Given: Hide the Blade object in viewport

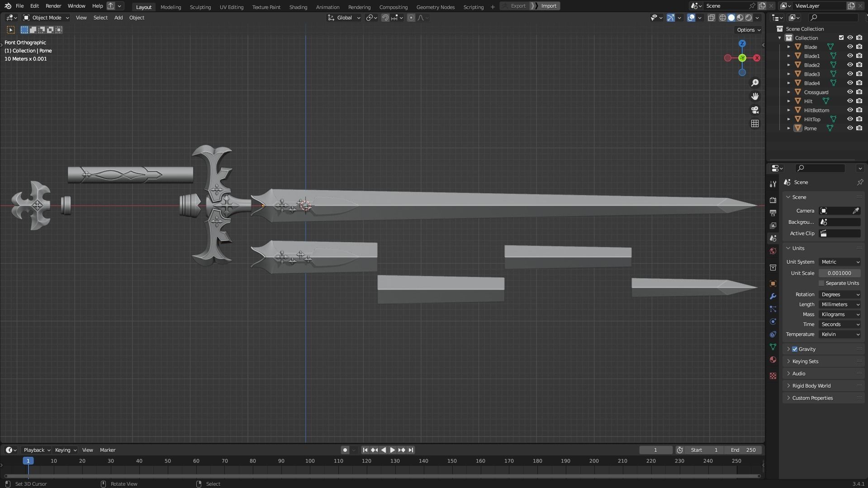Looking at the screenshot, I should click(849, 47).
